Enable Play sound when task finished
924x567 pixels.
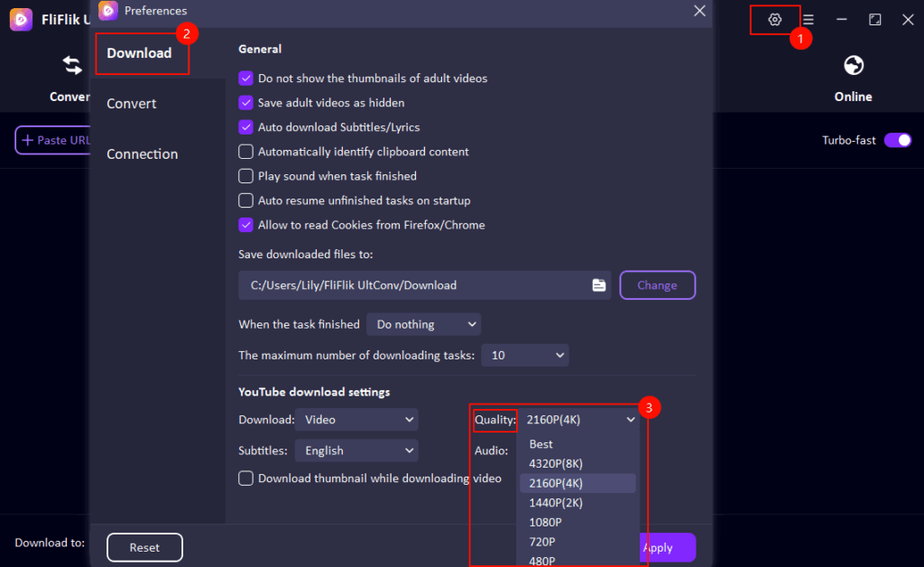point(245,176)
